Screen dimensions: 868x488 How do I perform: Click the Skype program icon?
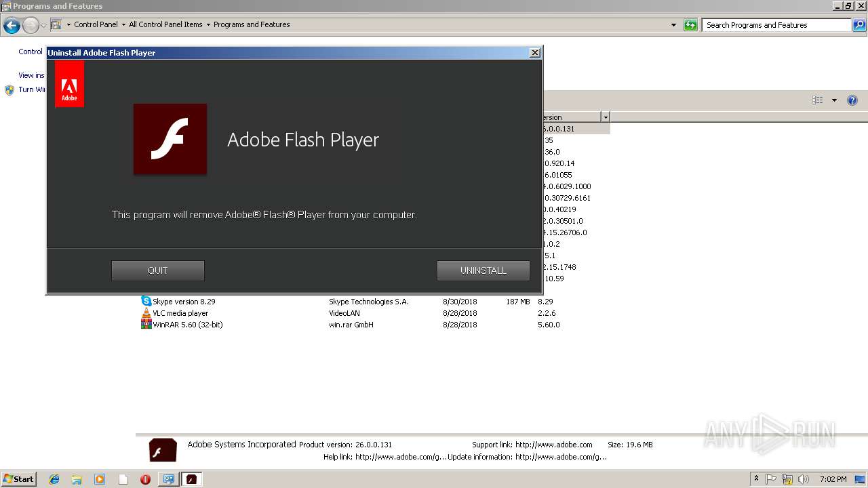pyautogui.click(x=146, y=301)
